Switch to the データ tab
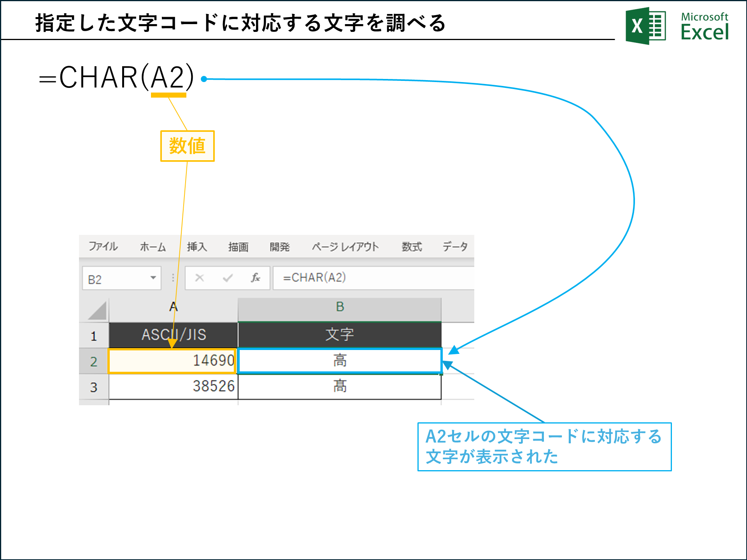 pos(454,246)
